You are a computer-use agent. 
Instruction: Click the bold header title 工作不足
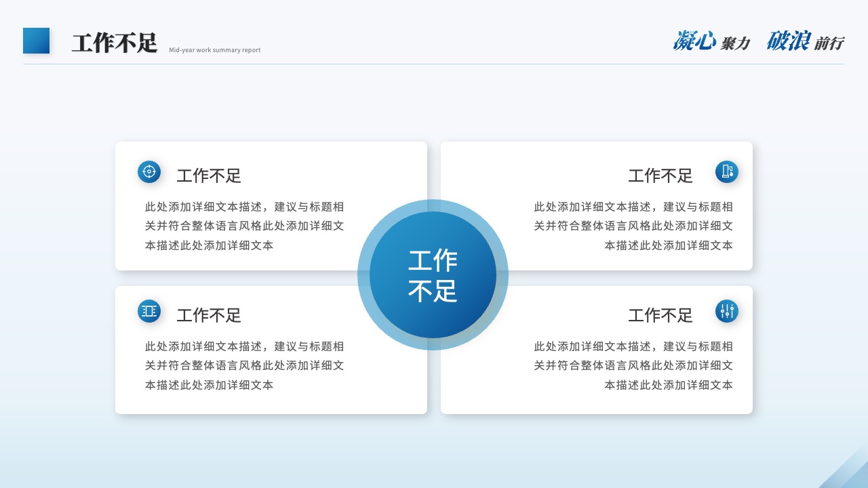[x=115, y=43]
